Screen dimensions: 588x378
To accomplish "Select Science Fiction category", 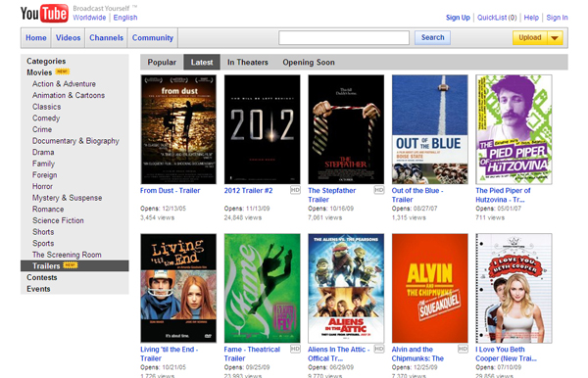I will point(58,220).
